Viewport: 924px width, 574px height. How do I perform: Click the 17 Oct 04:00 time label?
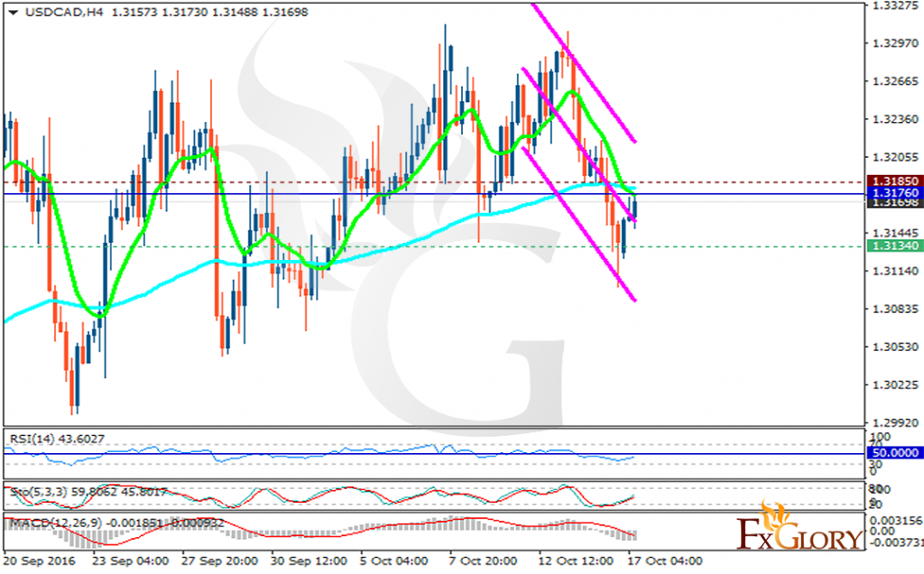click(x=665, y=561)
